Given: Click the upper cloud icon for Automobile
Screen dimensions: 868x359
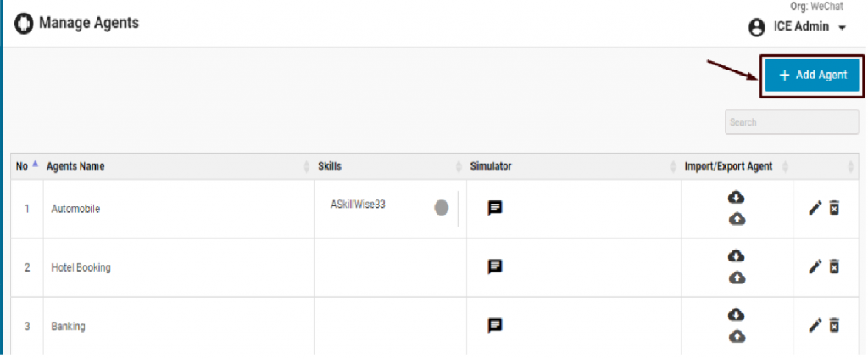Looking at the screenshot, I should [x=737, y=197].
